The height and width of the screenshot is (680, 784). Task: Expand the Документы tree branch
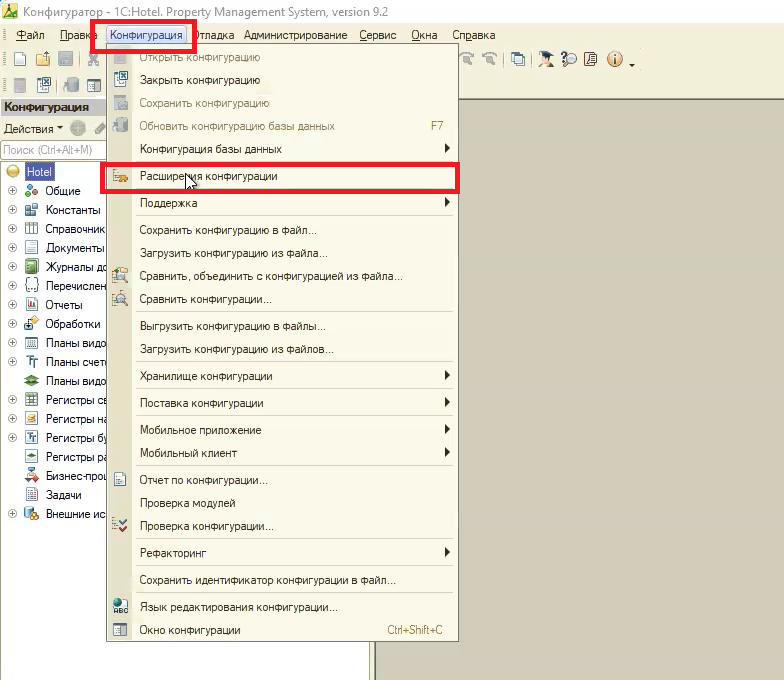[13, 248]
